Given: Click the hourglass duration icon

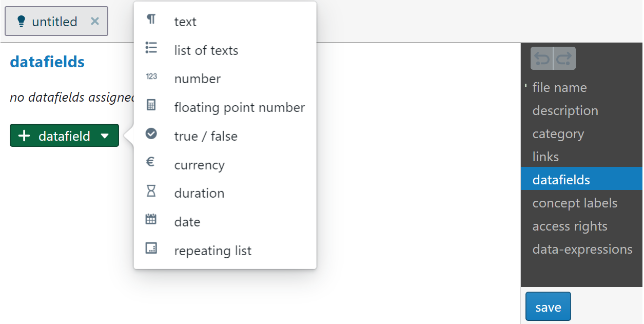Looking at the screenshot, I should [151, 191].
